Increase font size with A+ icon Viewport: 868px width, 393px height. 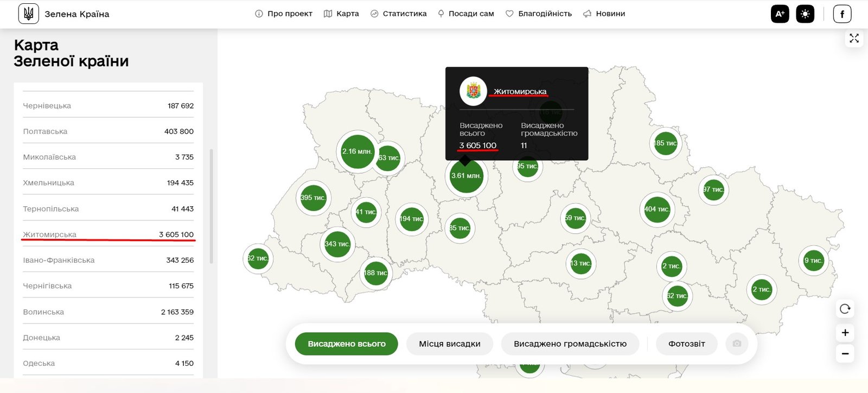pyautogui.click(x=780, y=14)
